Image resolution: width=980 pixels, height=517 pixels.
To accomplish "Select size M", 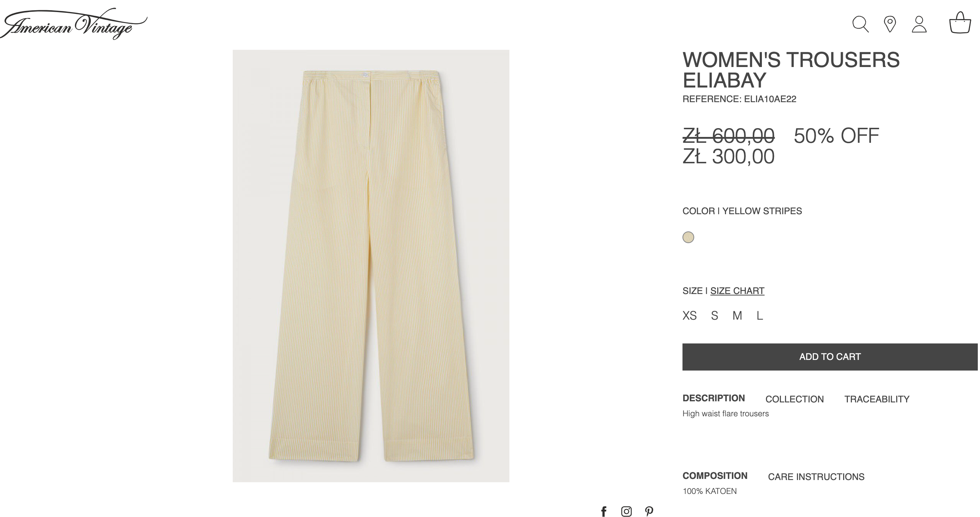I will point(737,316).
